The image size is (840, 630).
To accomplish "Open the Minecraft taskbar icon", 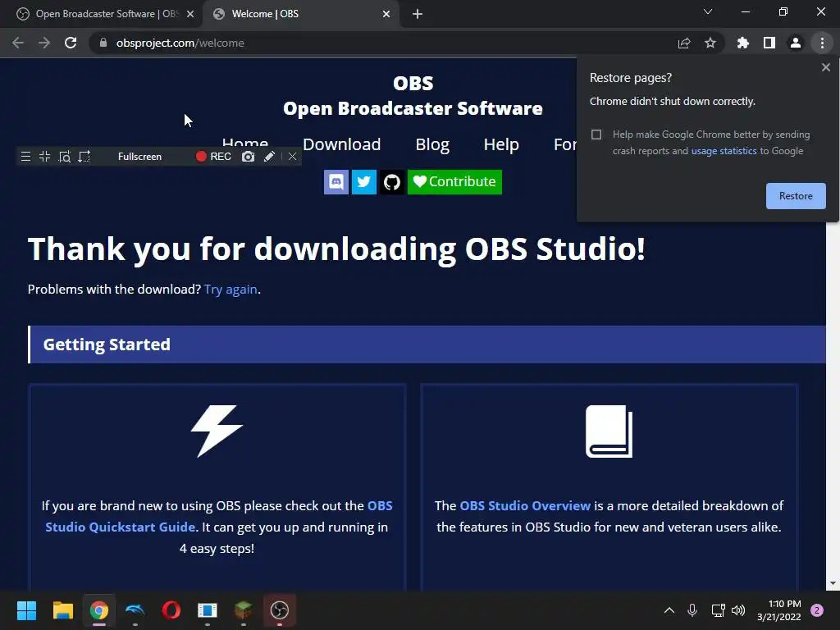I will [x=243, y=610].
